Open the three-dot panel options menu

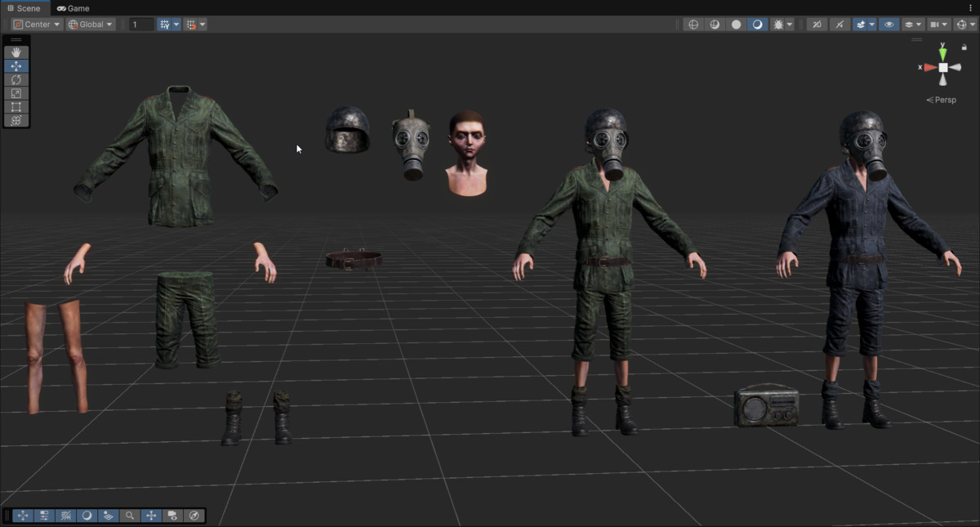[x=971, y=8]
